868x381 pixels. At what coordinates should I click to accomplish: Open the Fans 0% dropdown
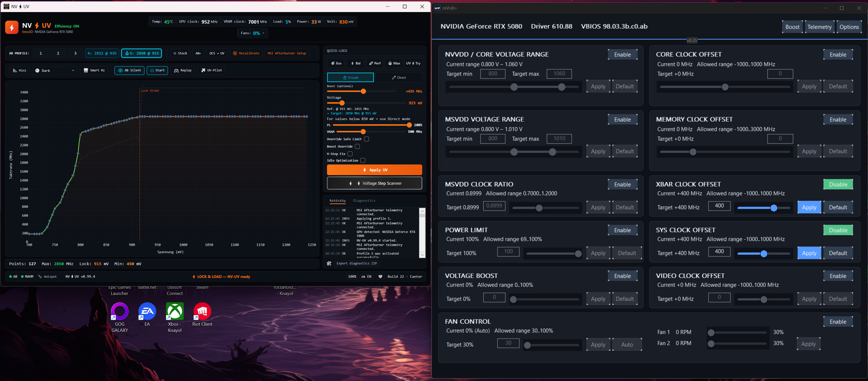[x=253, y=33]
